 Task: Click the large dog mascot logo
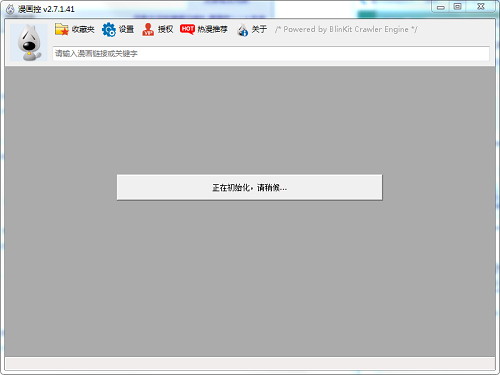(29, 43)
